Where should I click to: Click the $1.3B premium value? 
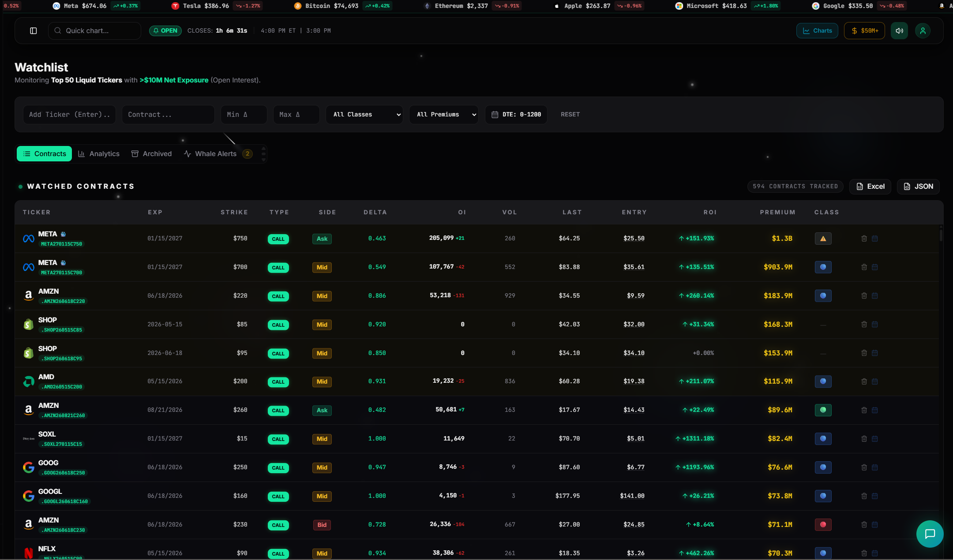coord(782,239)
